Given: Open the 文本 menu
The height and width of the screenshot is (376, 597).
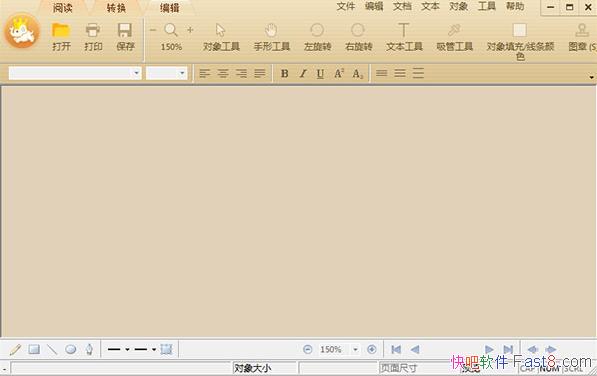Looking at the screenshot, I should 430,6.
